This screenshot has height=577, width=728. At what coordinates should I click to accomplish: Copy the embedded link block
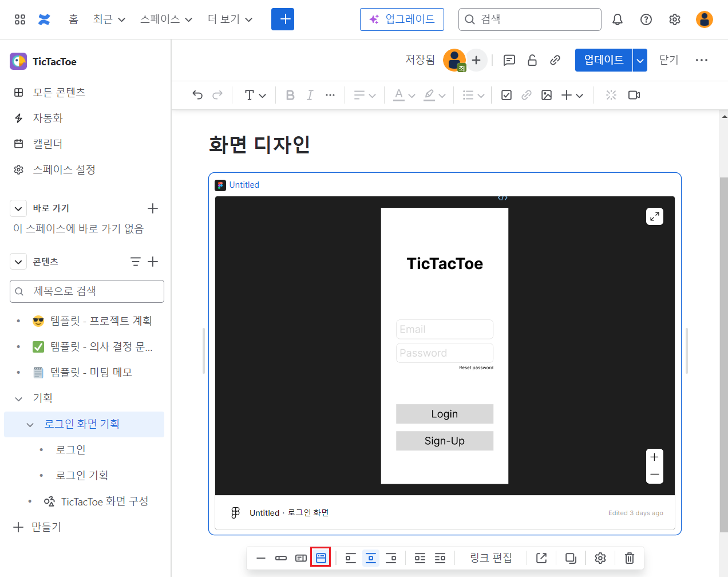click(571, 558)
